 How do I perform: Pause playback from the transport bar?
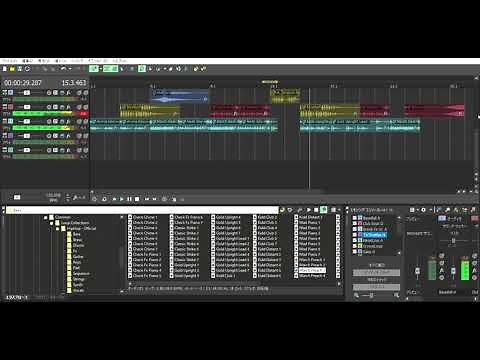point(129,199)
